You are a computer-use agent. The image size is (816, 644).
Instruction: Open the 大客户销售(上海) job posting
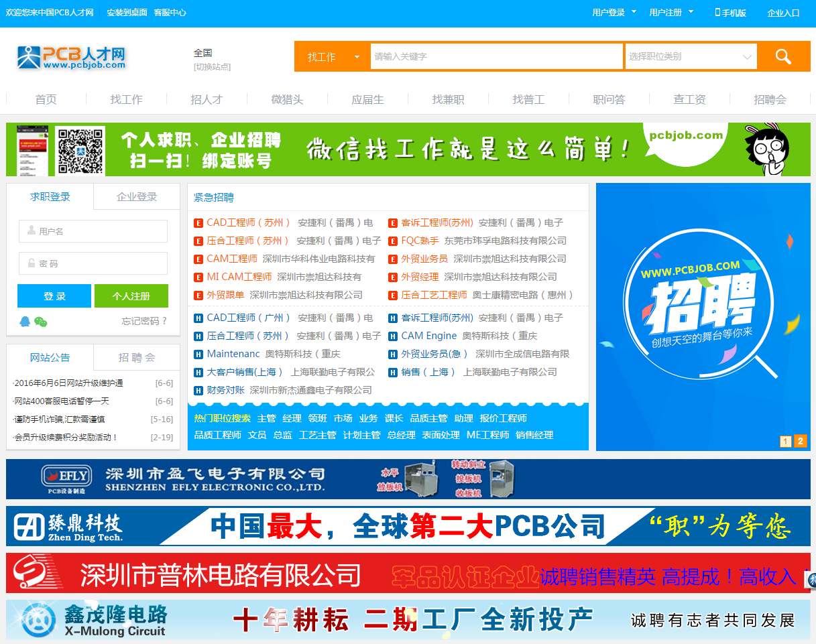[x=246, y=373]
